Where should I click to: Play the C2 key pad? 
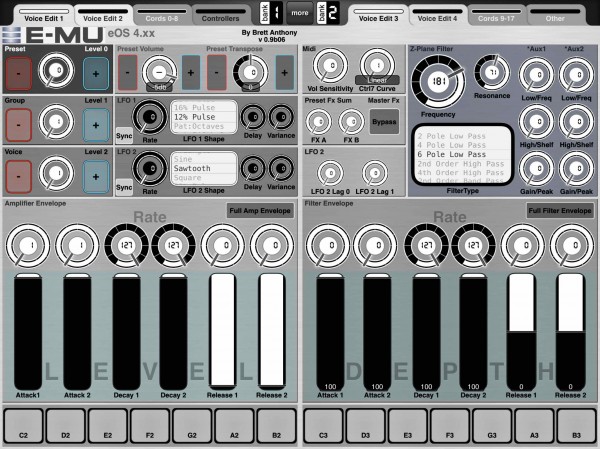23,426
